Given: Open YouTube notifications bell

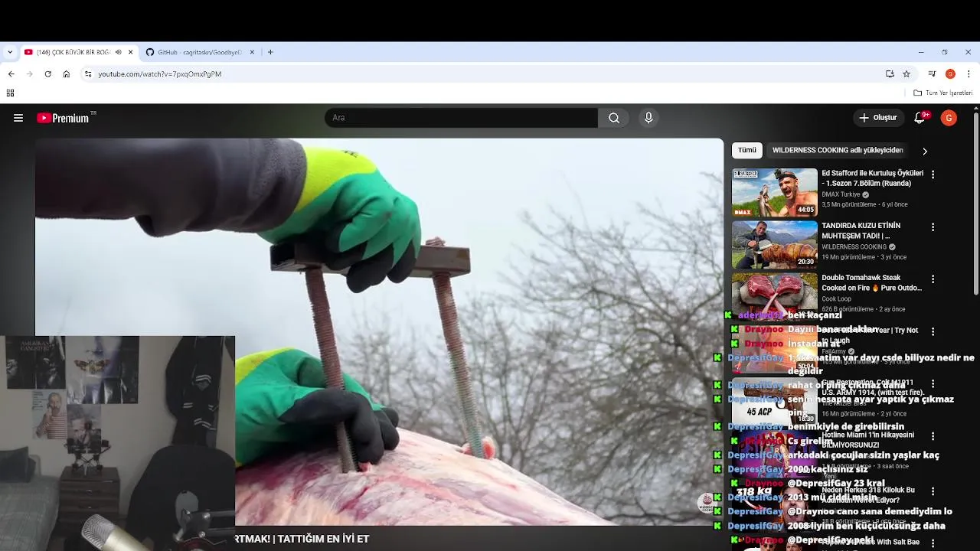Looking at the screenshot, I should coord(920,118).
